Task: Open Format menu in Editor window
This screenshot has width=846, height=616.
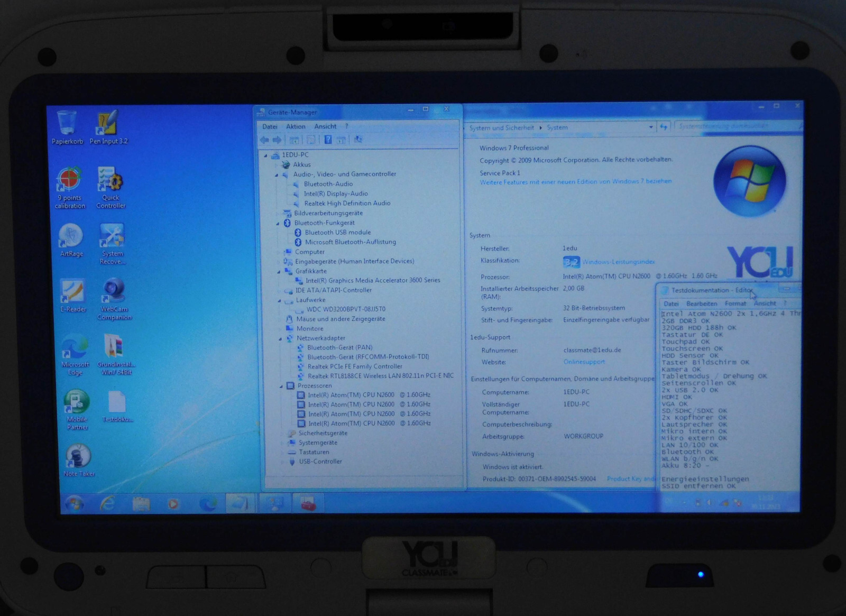Action: coord(735,304)
